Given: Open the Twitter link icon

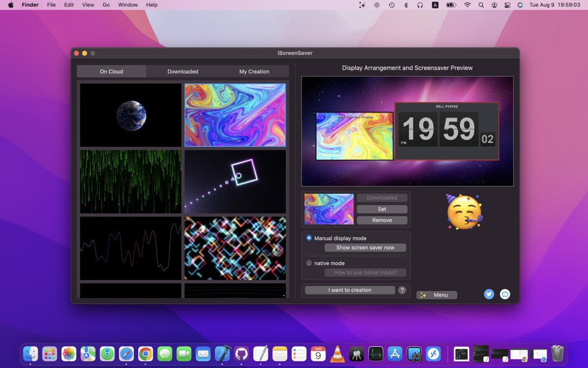Looking at the screenshot, I should [489, 294].
